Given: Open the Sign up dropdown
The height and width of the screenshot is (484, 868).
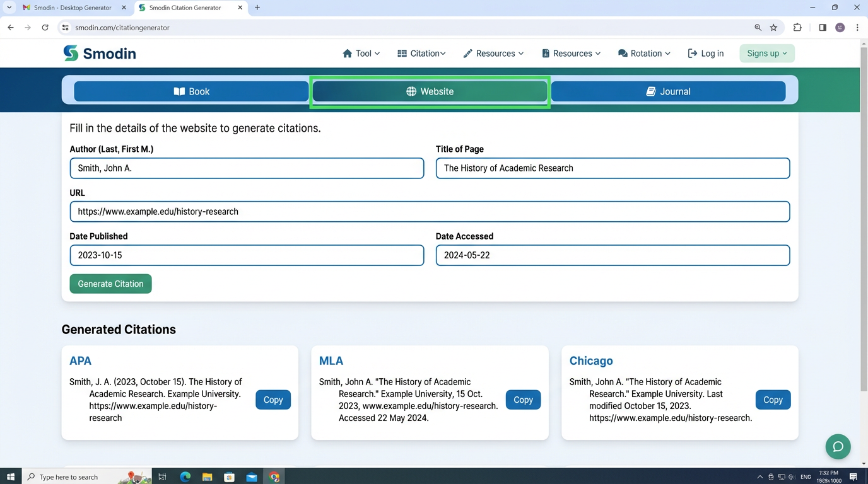Looking at the screenshot, I should coord(766,54).
